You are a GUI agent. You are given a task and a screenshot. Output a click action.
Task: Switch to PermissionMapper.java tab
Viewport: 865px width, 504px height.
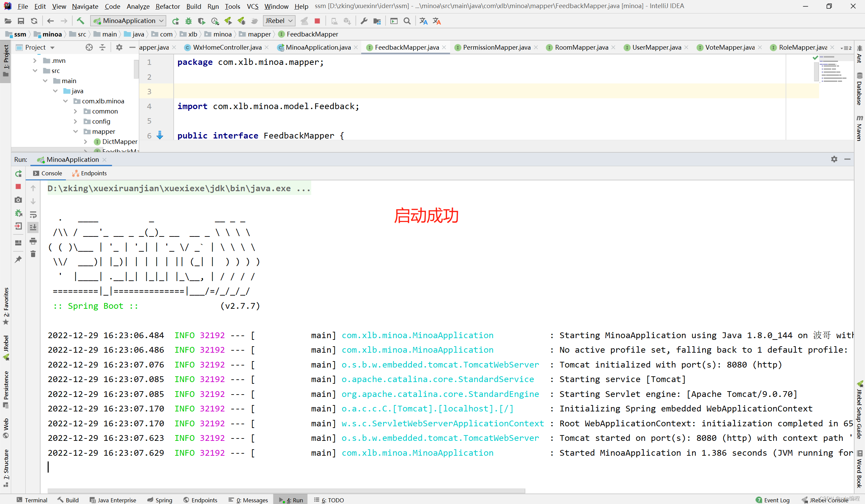pyautogui.click(x=496, y=47)
